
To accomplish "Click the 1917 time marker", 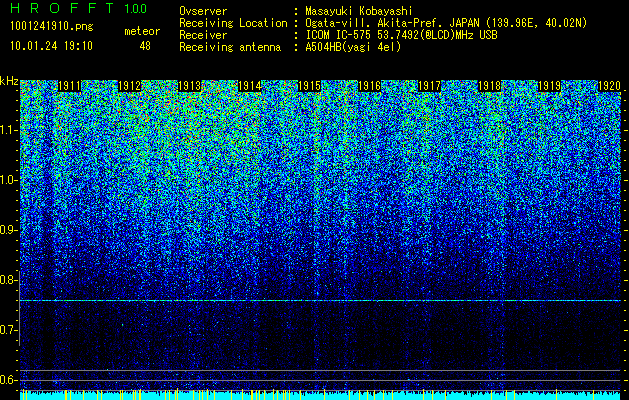I will pos(429,86).
